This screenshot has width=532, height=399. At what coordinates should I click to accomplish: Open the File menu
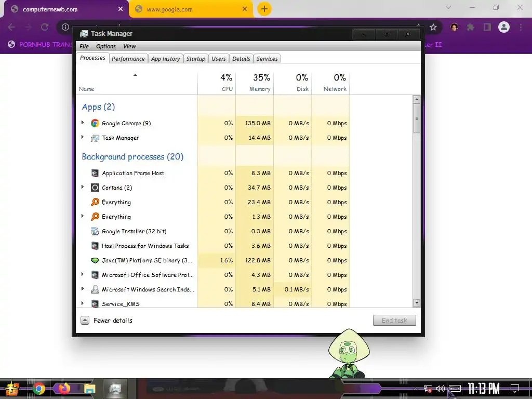(84, 46)
